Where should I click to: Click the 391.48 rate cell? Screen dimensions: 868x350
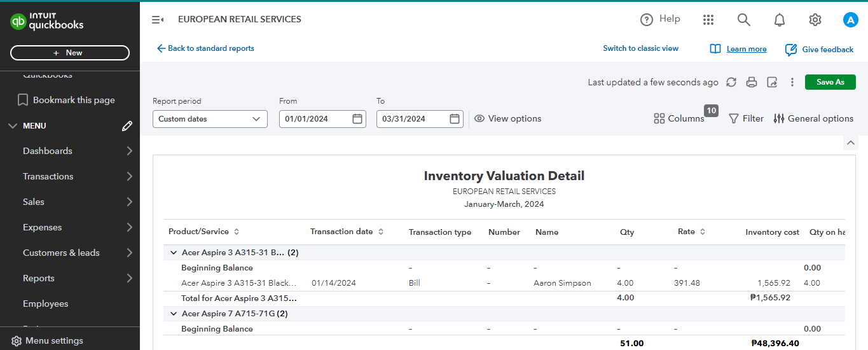(x=687, y=283)
